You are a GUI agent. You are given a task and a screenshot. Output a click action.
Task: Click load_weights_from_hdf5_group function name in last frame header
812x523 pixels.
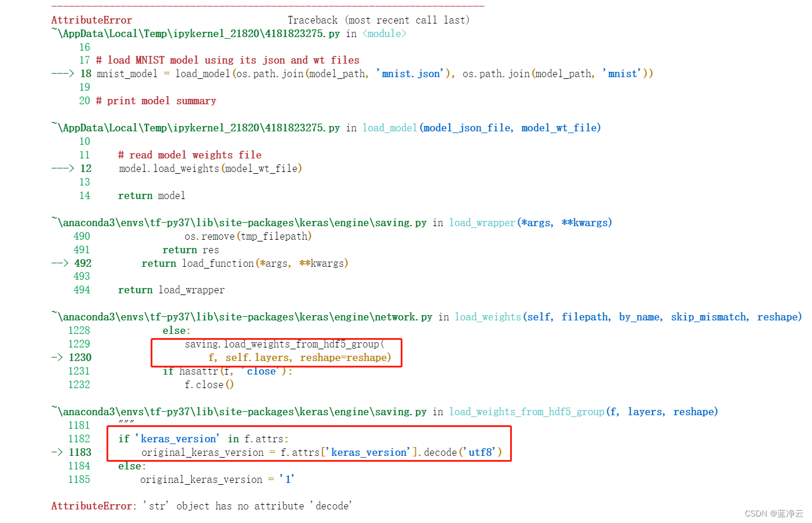tap(527, 412)
